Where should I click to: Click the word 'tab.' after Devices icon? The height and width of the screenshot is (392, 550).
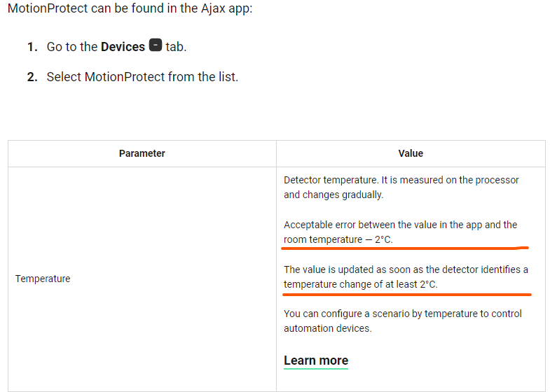tap(176, 47)
